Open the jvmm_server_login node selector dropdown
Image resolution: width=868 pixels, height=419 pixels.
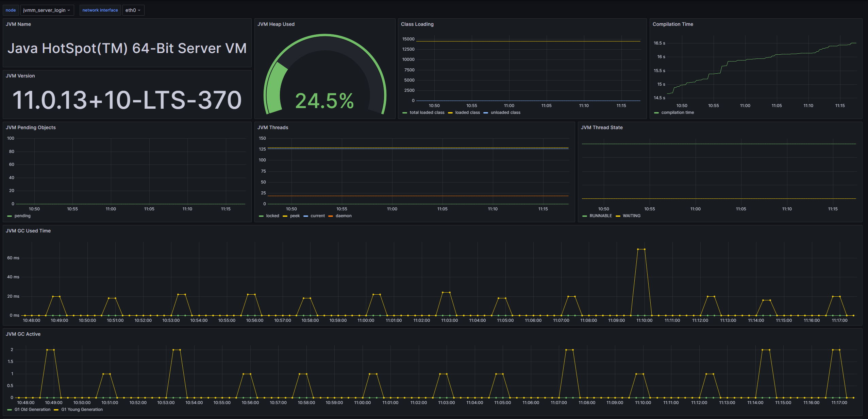pyautogui.click(x=47, y=10)
